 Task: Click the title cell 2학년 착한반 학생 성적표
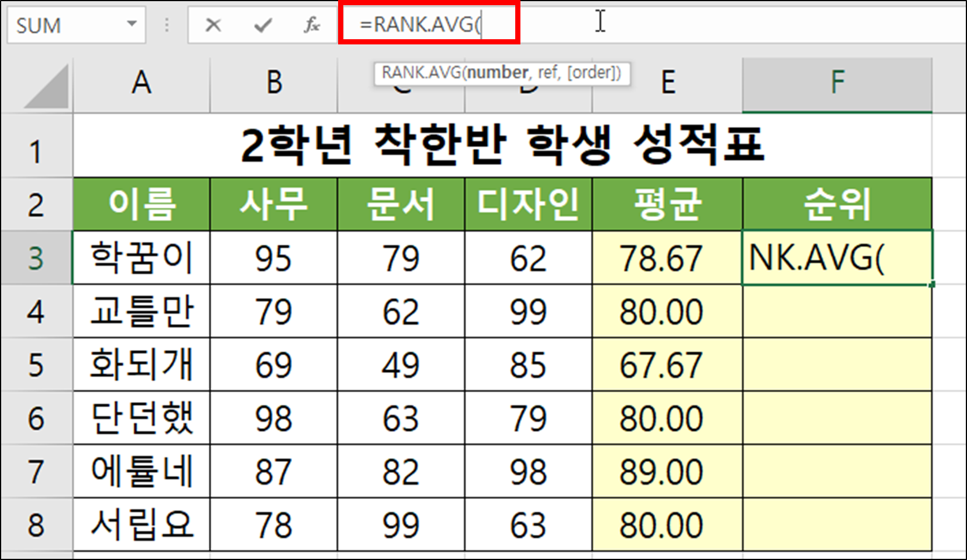(502, 145)
